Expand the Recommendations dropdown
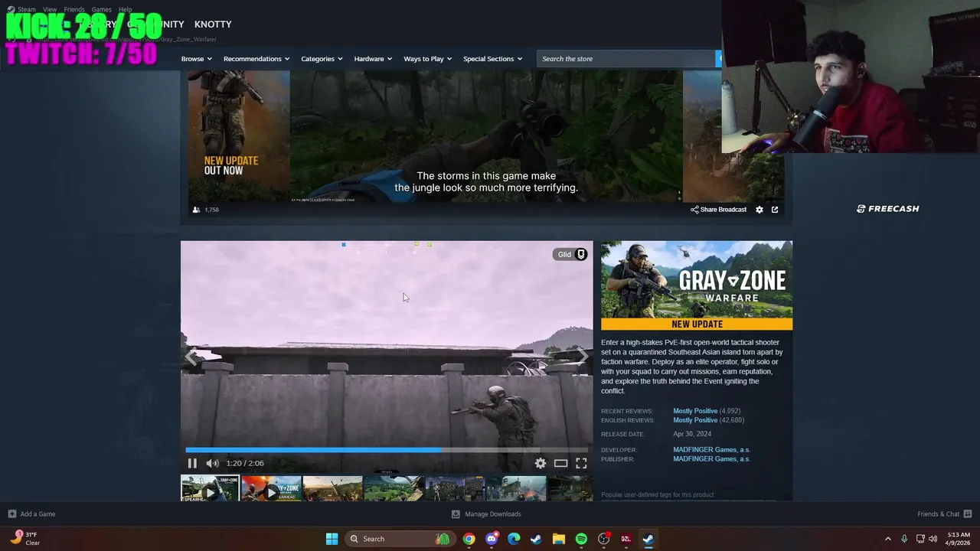This screenshot has width=980, height=551. [256, 59]
